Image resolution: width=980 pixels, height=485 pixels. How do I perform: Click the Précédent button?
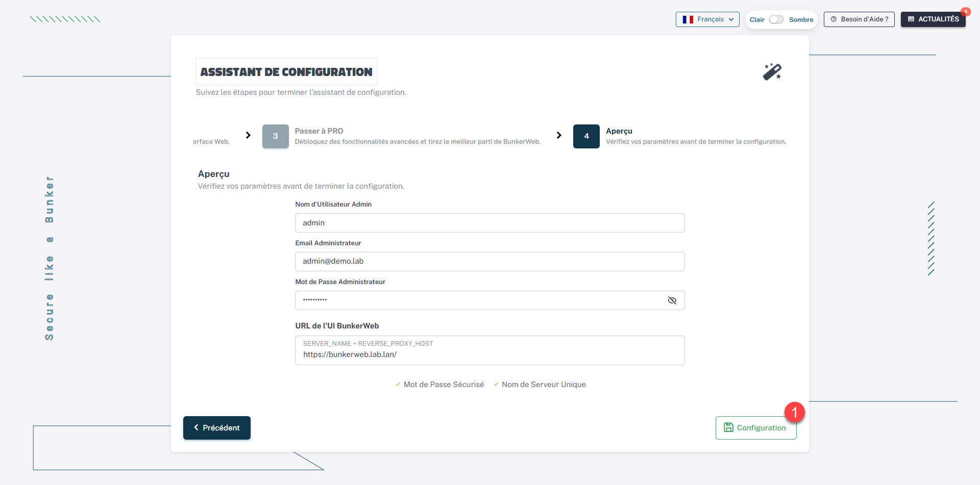(x=217, y=428)
